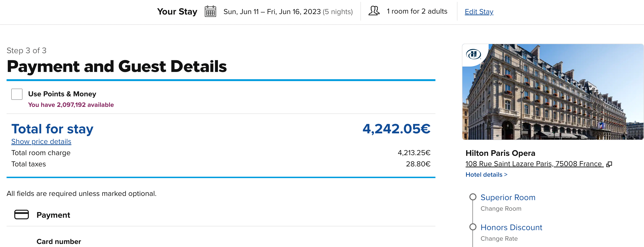Image resolution: width=644 pixels, height=247 pixels.
Task: Open Hotel details chevron link
Action: coord(486,175)
